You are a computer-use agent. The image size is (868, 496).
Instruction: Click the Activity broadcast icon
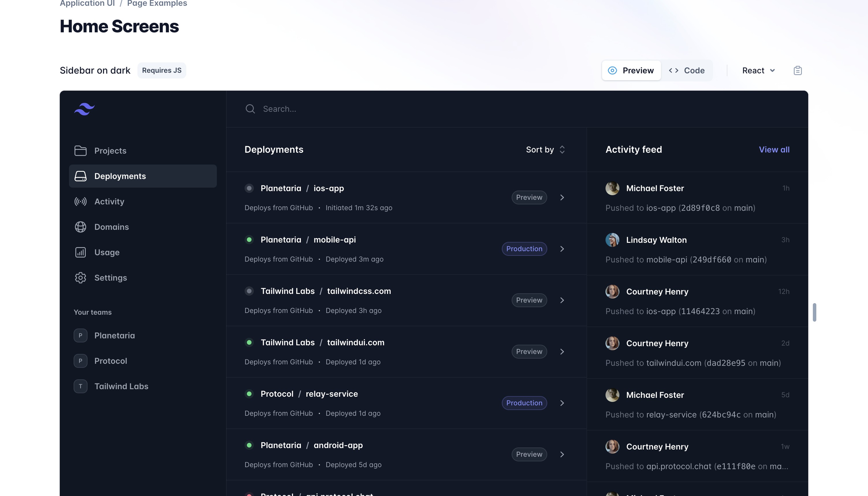tap(80, 201)
